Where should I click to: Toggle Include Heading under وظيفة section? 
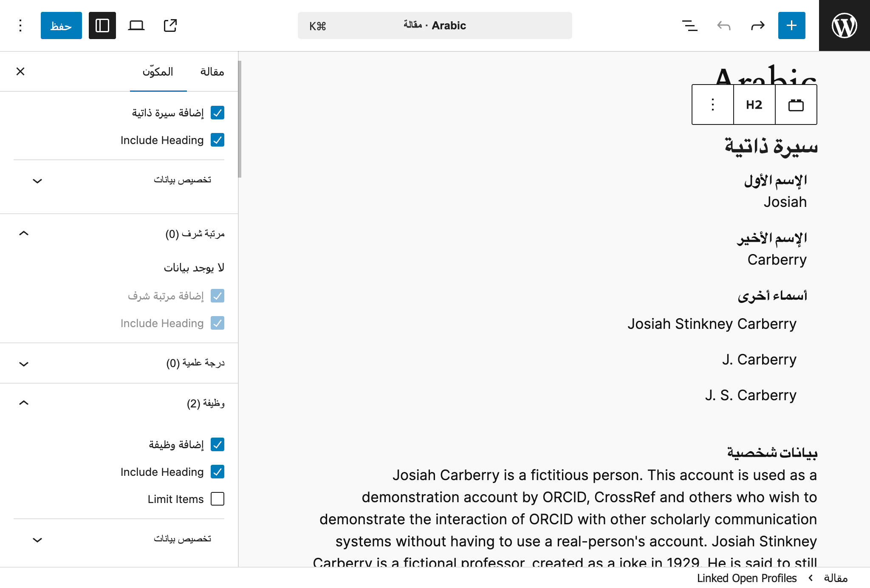pos(217,472)
